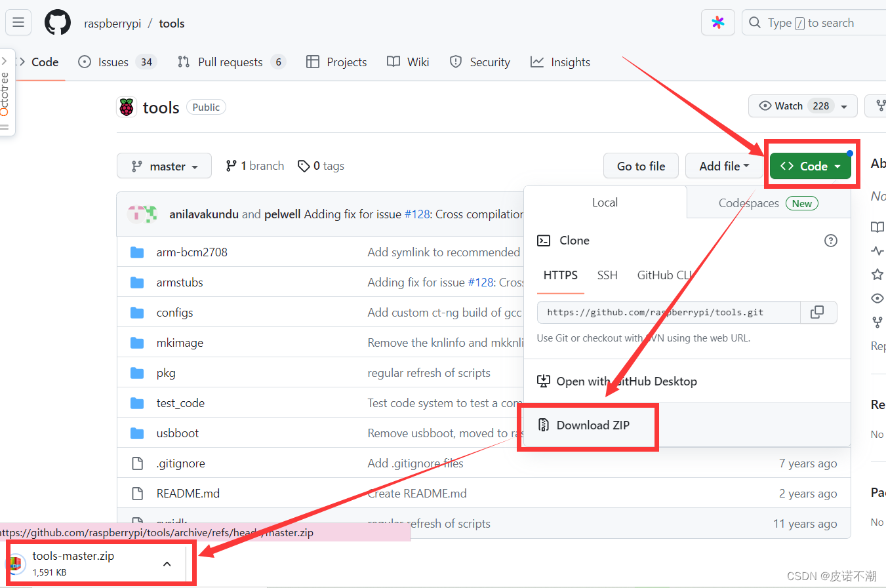The width and height of the screenshot is (886, 588).
Task: Switch to the Codespaces tab
Action: click(769, 203)
